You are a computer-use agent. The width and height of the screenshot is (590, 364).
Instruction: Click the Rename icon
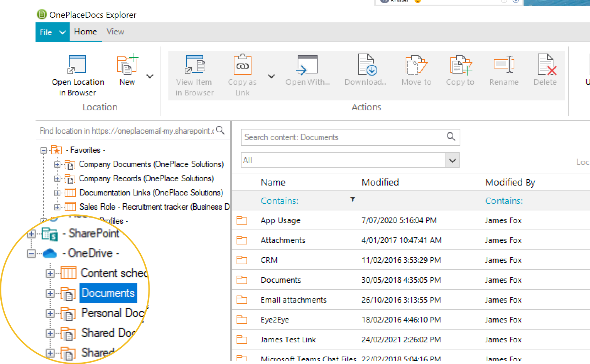[x=504, y=64]
